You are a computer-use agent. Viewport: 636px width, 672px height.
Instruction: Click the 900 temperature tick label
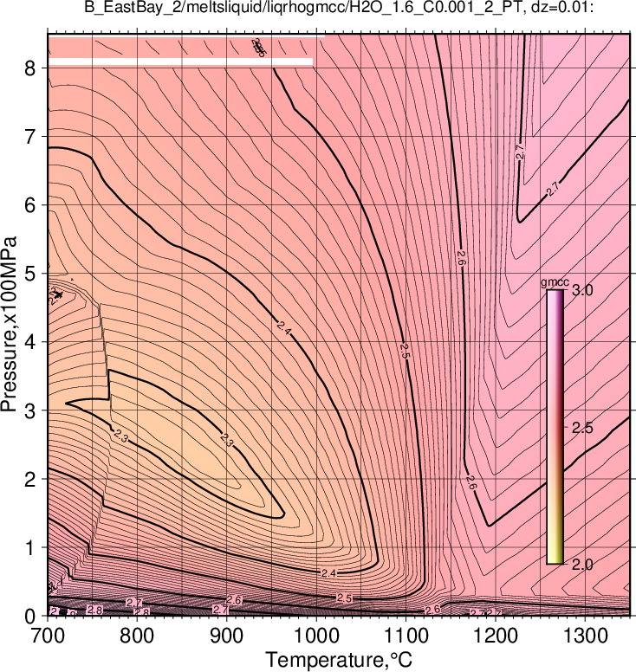(x=226, y=636)
